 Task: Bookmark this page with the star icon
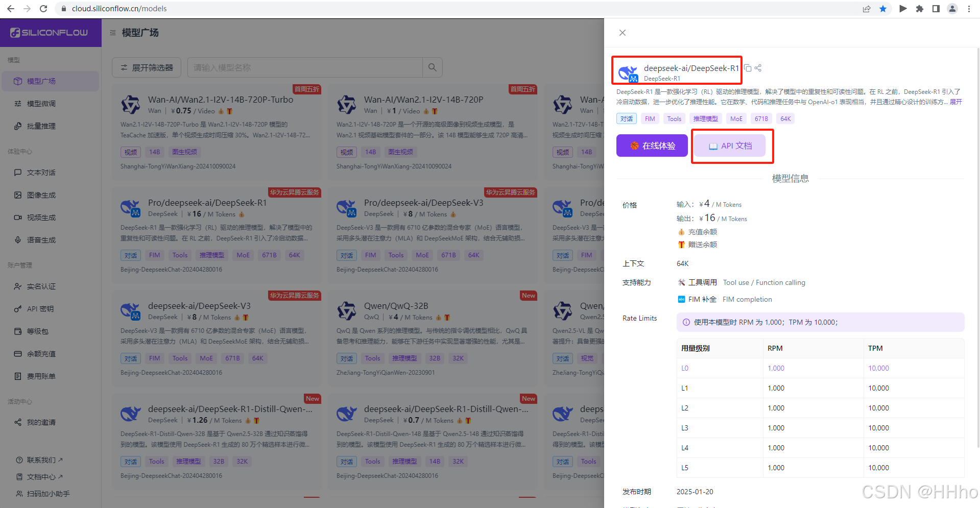pyautogui.click(x=883, y=9)
